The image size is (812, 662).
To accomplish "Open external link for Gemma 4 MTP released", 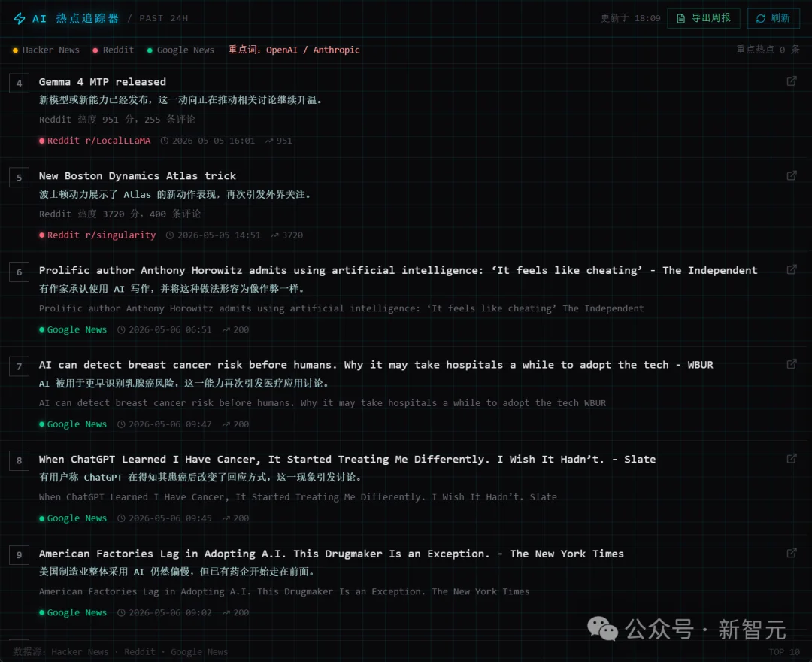I will (791, 81).
